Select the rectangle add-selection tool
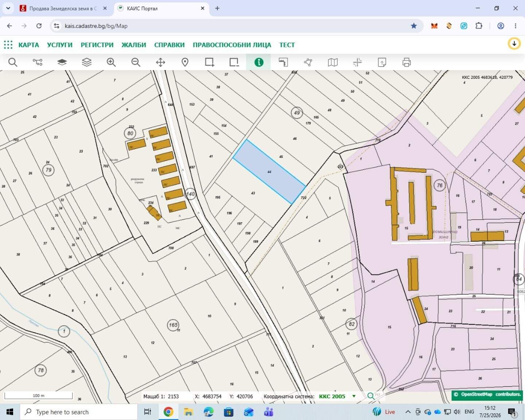This screenshot has width=525, height=420. point(210,62)
